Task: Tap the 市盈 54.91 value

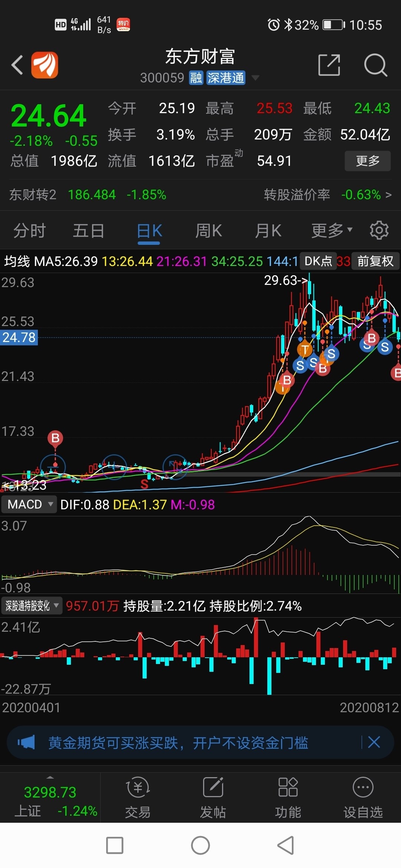Action: pyautogui.click(x=274, y=161)
